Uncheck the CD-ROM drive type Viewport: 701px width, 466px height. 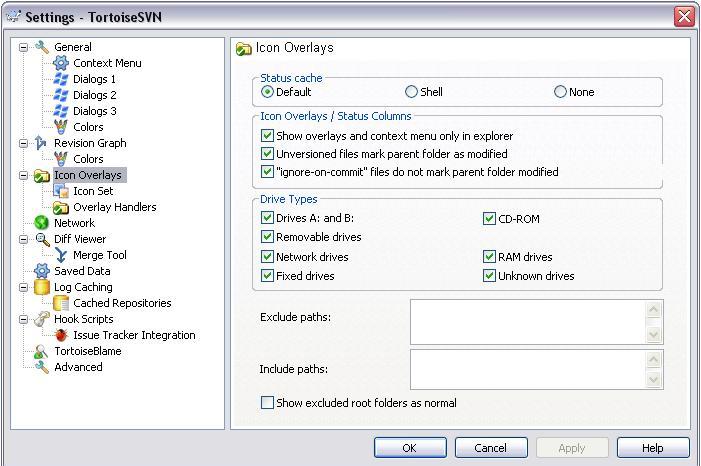(x=490, y=218)
